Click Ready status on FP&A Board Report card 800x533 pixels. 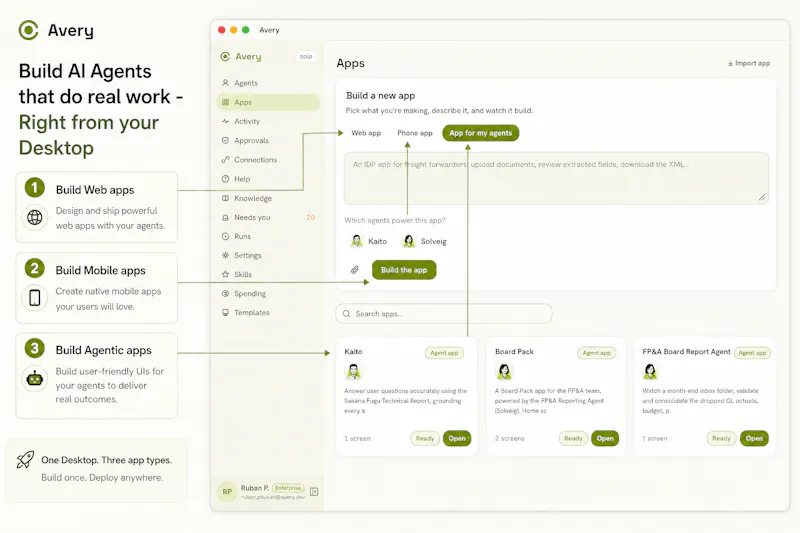coord(721,438)
